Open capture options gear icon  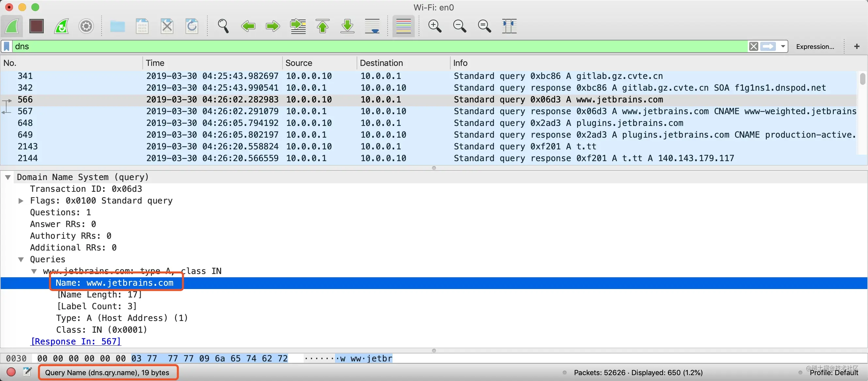point(86,26)
